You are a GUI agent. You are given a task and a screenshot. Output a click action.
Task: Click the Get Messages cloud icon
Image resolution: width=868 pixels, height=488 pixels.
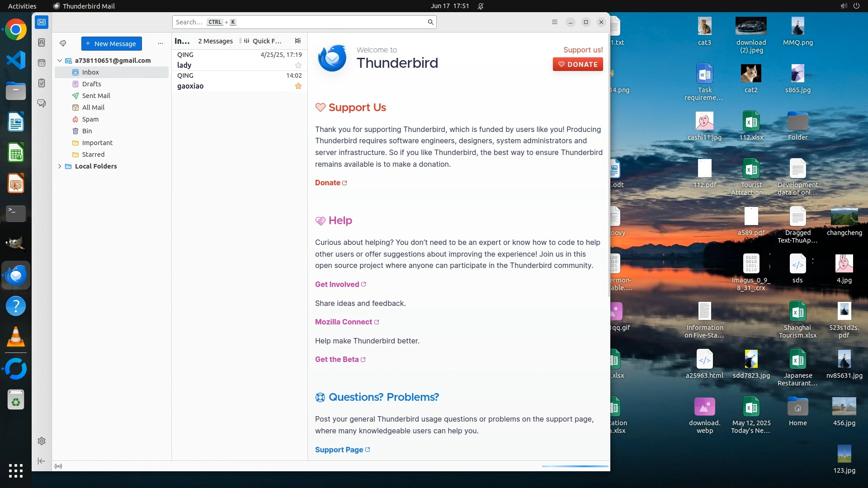[x=63, y=43]
